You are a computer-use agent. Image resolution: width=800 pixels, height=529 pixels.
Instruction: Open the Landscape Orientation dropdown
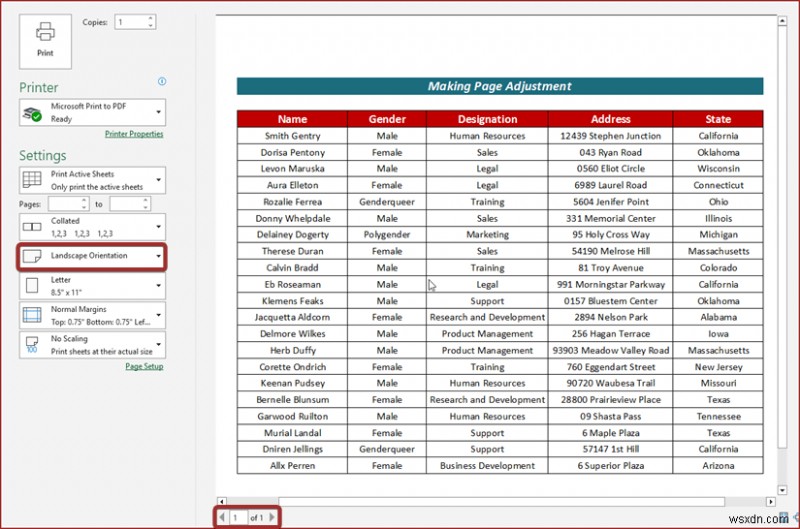[92, 256]
